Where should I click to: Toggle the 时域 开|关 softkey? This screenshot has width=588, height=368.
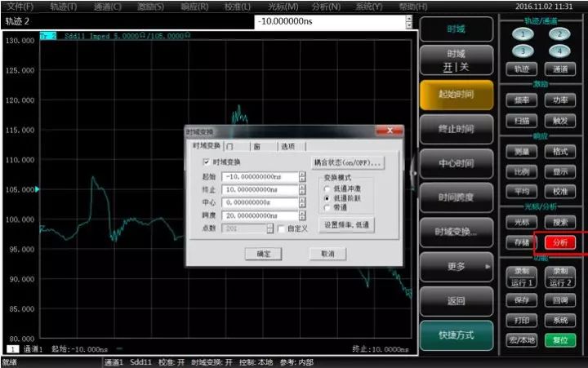tap(456, 60)
